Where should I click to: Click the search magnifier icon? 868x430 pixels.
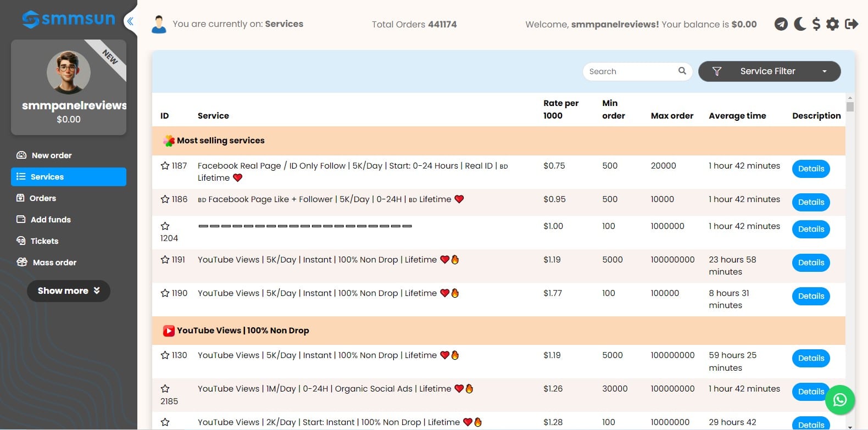coord(682,71)
